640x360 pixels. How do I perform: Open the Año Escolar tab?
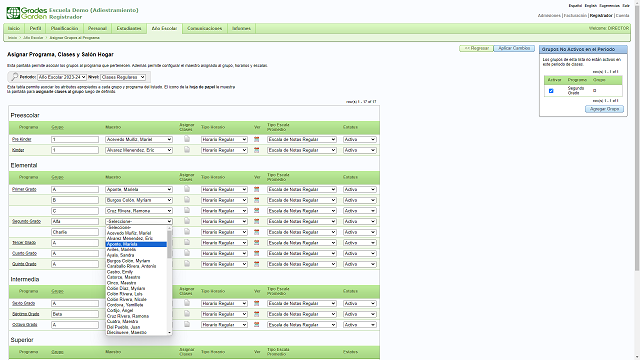point(164,28)
